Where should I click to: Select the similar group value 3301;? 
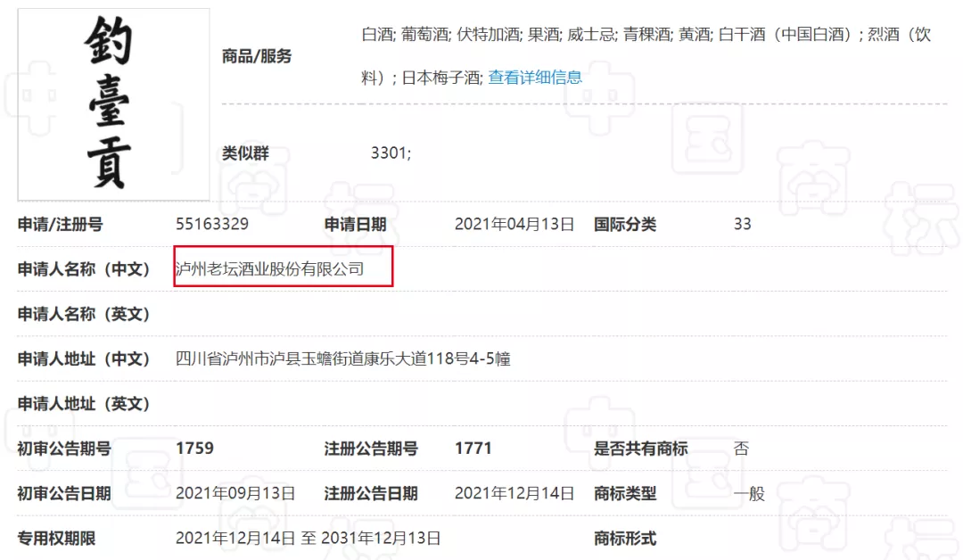pos(391,152)
